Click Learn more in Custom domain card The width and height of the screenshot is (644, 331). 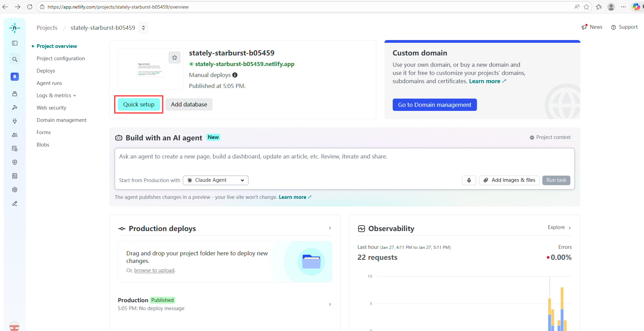click(488, 81)
